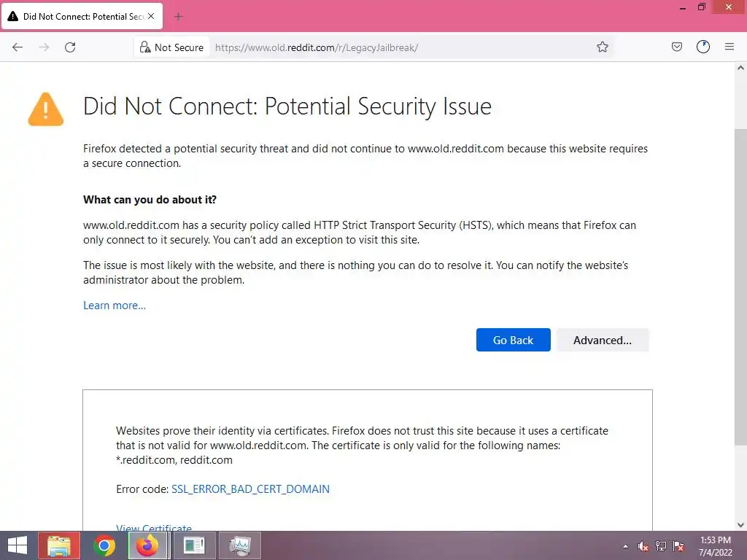Restore down the Firefox window
This screenshot has width=747, height=560.
[702, 7]
